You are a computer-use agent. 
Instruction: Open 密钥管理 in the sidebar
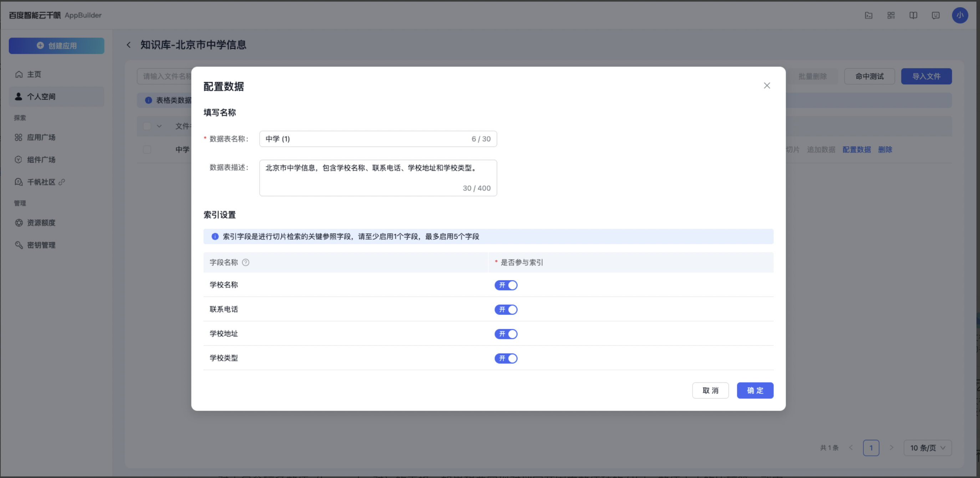tap(57, 245)
